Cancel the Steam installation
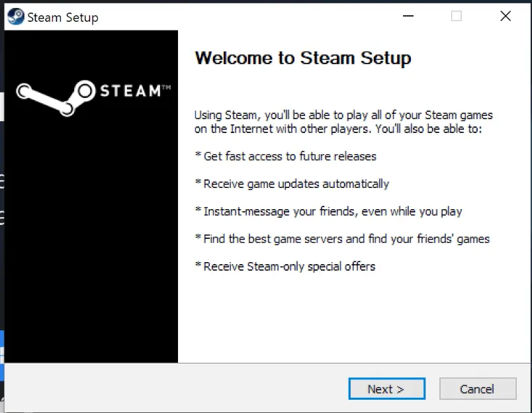532x413 pixels. click(x=478, y=389)
